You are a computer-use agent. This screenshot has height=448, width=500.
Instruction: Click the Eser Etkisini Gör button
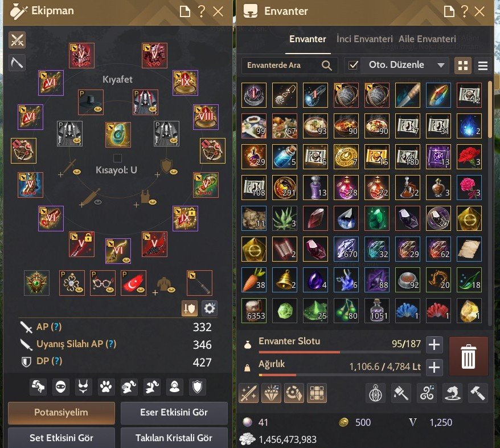pos(174,413)
